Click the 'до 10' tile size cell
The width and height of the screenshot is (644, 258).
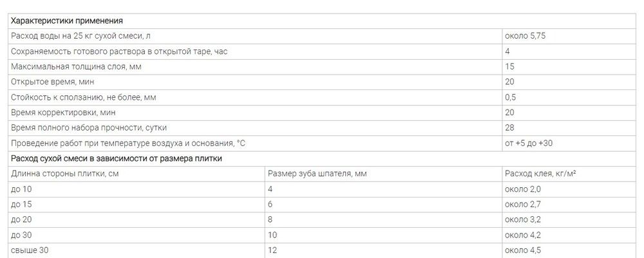point(137,190)
